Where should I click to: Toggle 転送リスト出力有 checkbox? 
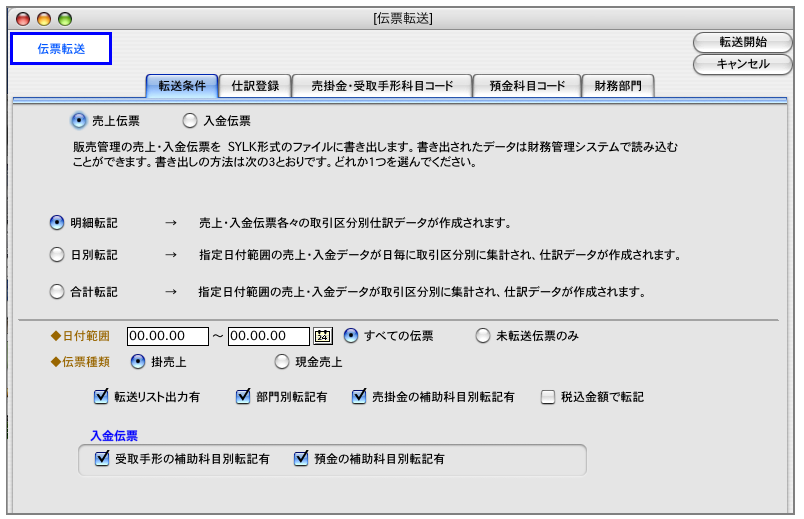tap(101, 396)
